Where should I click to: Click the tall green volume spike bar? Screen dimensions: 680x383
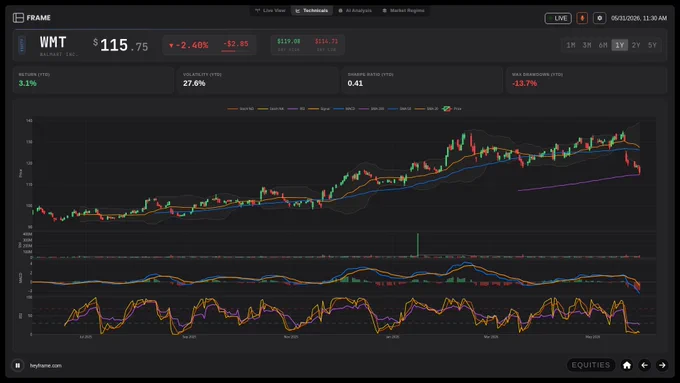[418, 245]
